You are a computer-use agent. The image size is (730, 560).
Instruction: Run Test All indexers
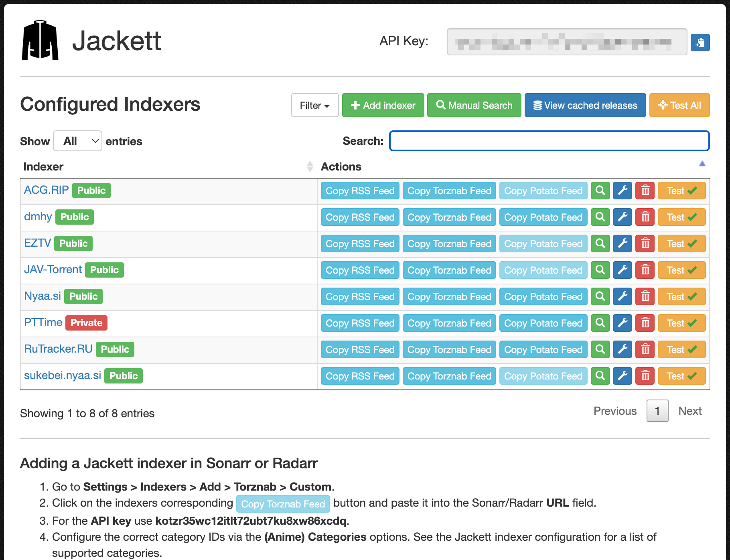679,105
